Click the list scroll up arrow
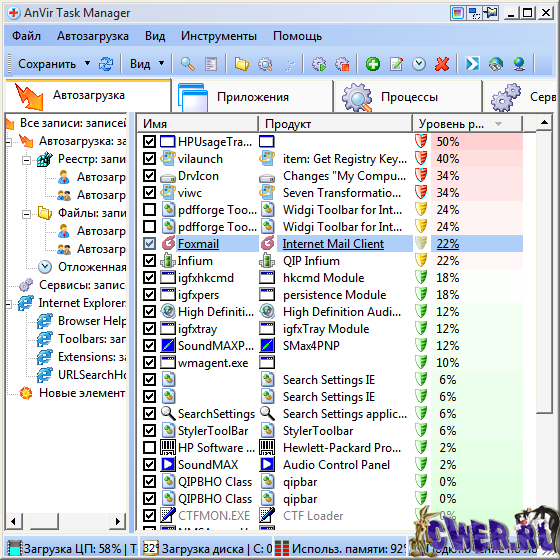 [544, 123]
